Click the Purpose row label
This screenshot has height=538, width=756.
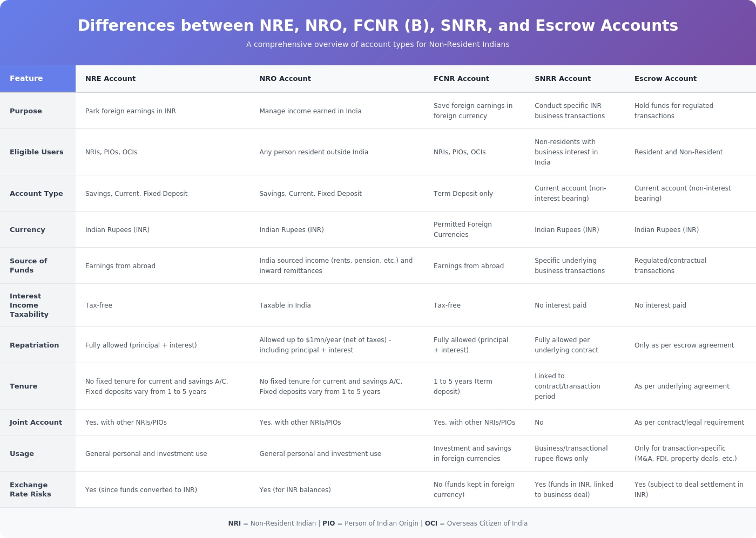click(26, 111)
